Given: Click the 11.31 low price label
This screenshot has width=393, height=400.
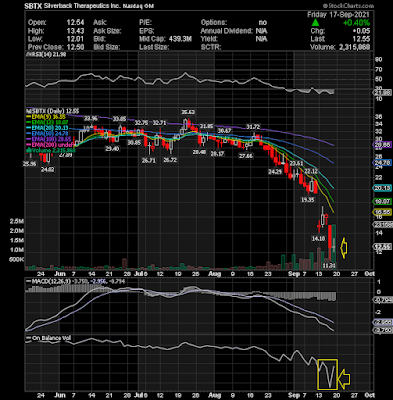Looking at the screenshot, I should coord(329,266).
